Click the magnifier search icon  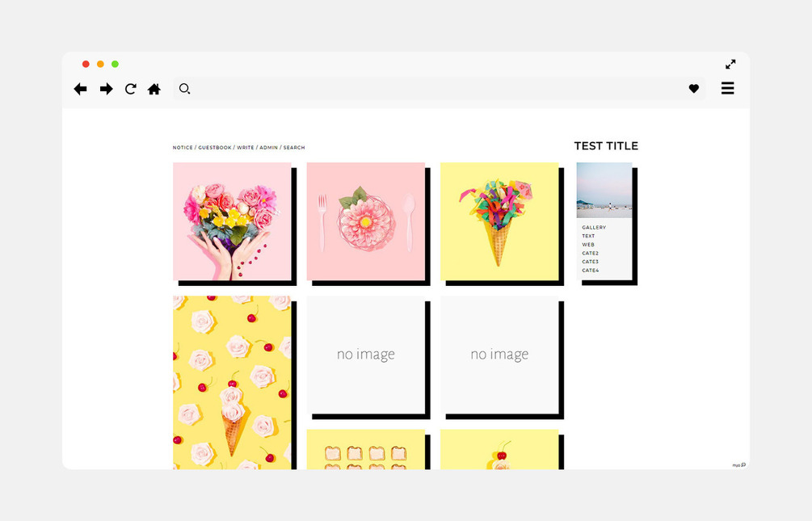(x=184, y=89)
